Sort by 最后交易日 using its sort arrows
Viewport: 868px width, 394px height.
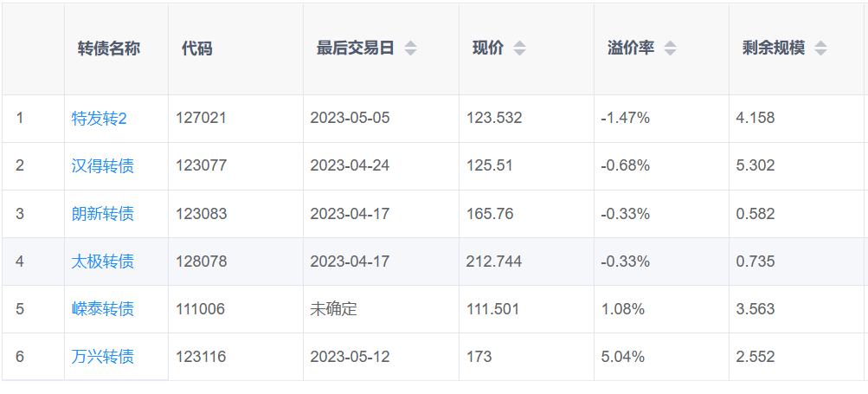point(410,48)
